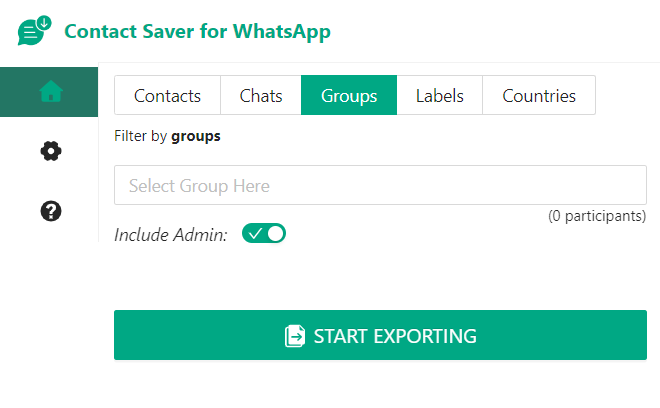
Task: Show the Countries tab
Action: coord(539,96)
